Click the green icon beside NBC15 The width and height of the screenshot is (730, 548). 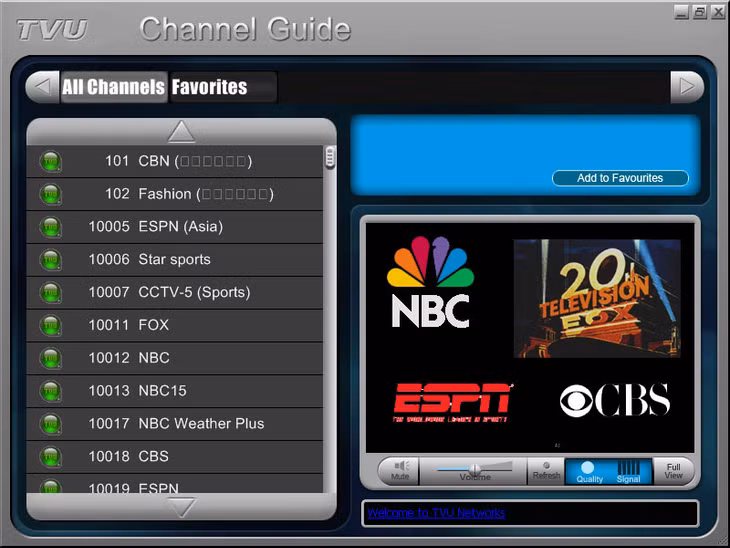[x=51, y=391]
